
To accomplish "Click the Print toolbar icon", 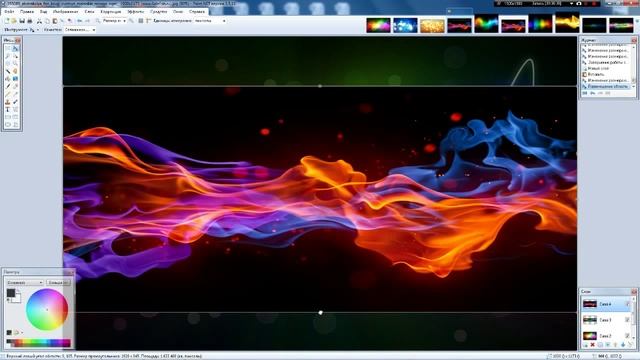I will (30, 21).
